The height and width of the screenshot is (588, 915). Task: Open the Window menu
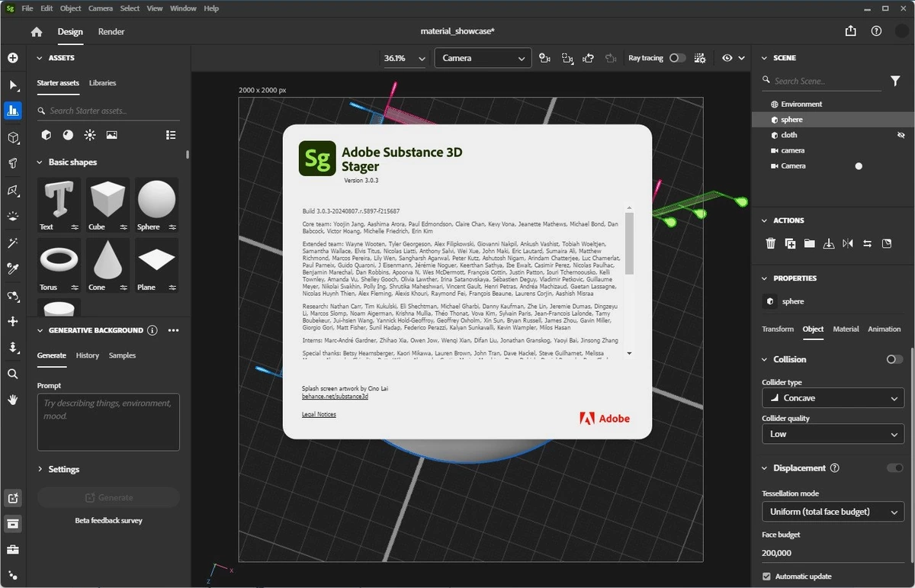point(183,8)
